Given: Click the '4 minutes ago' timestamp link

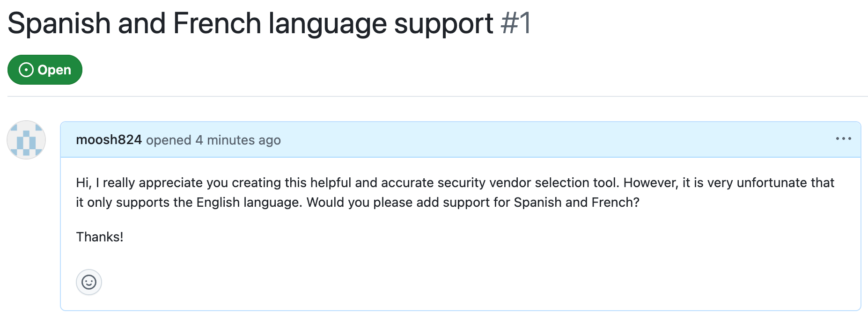Looking at the screenshot, I should point(237,139).
